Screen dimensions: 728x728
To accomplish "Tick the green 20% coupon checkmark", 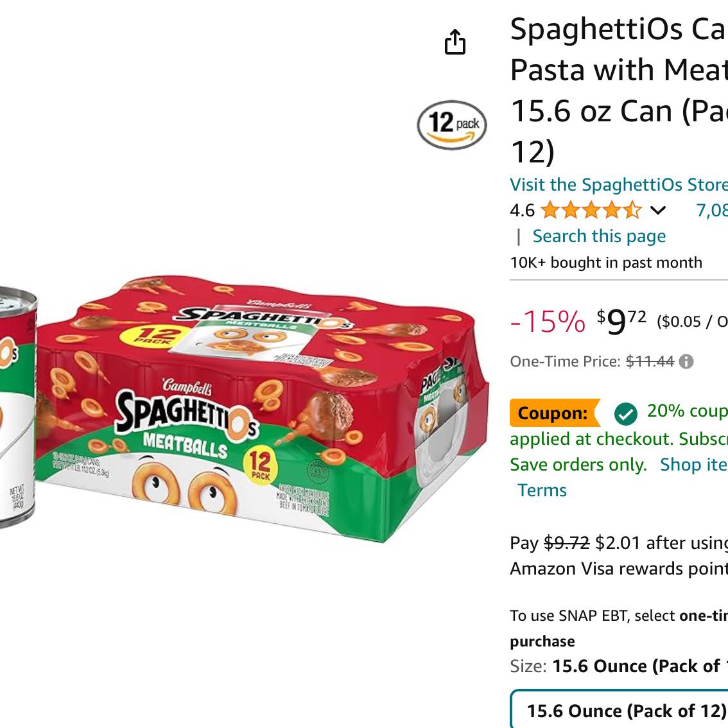I will (x=625, y=413).
